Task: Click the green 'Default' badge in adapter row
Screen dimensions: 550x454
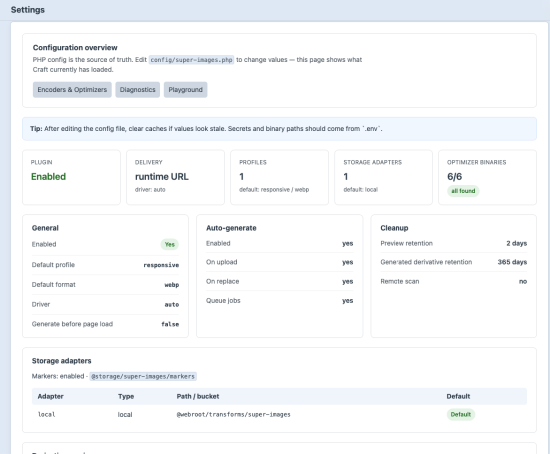Action: click(x=461, y=415)
